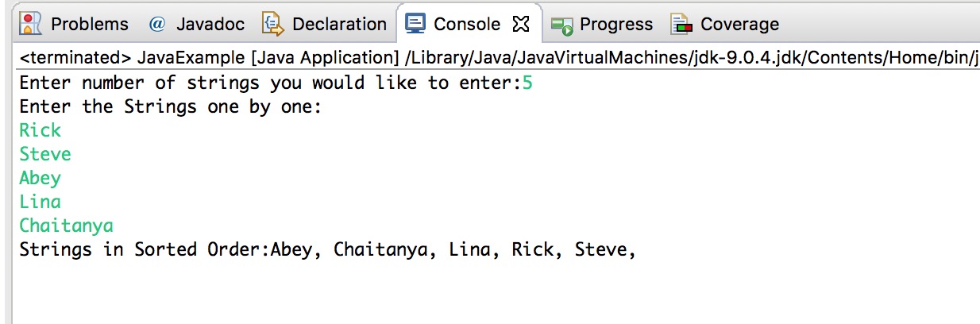Click the Strings in Sorted Order output line
The height and width of the screenshot is (324, 980).
(328, 249)
